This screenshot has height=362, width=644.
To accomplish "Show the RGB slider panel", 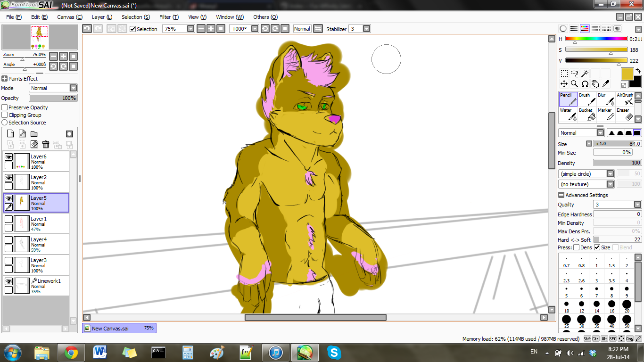I will [x=574, y=29].
